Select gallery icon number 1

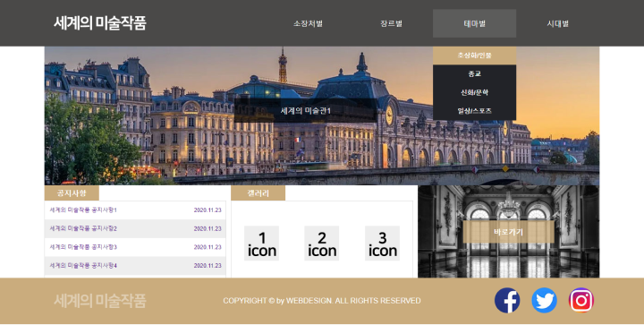point(261,244)
